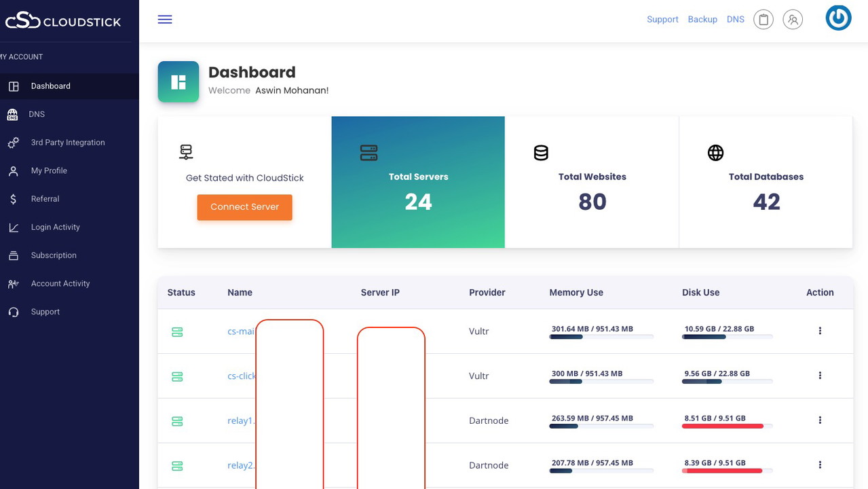Click the hamburger menu icon
This screenshot has width=868, height=489.
click(165, 20)
